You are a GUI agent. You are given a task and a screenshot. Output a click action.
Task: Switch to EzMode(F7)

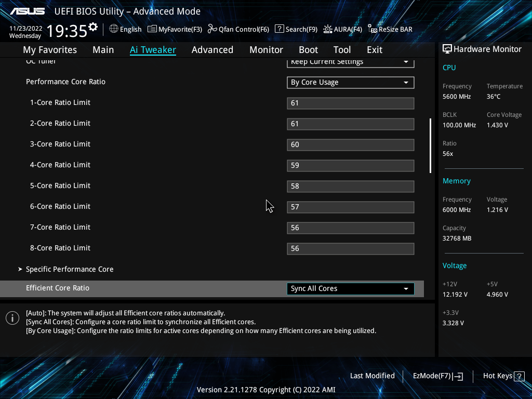437,376
